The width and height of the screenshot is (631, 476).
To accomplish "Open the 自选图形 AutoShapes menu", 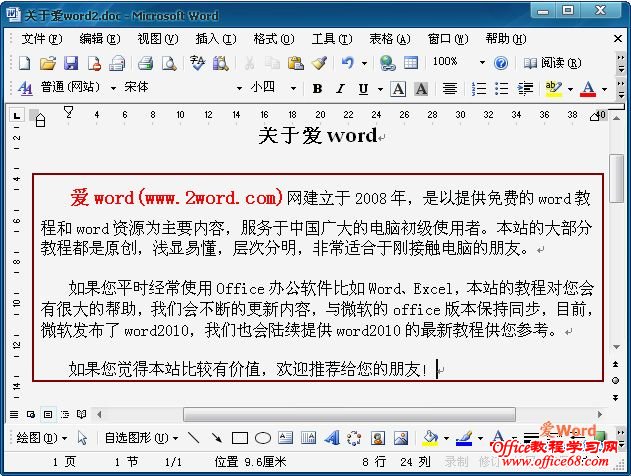I will (x=141, y=438).
